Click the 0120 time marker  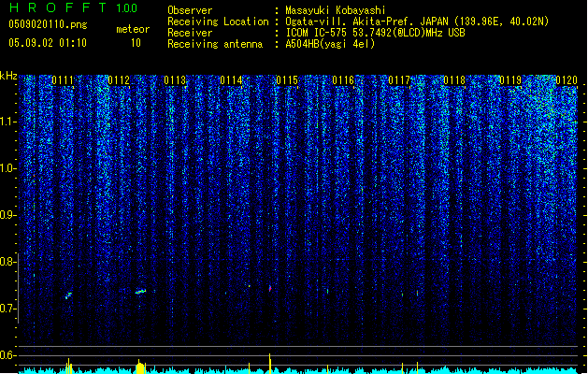(x=566, y=80)
